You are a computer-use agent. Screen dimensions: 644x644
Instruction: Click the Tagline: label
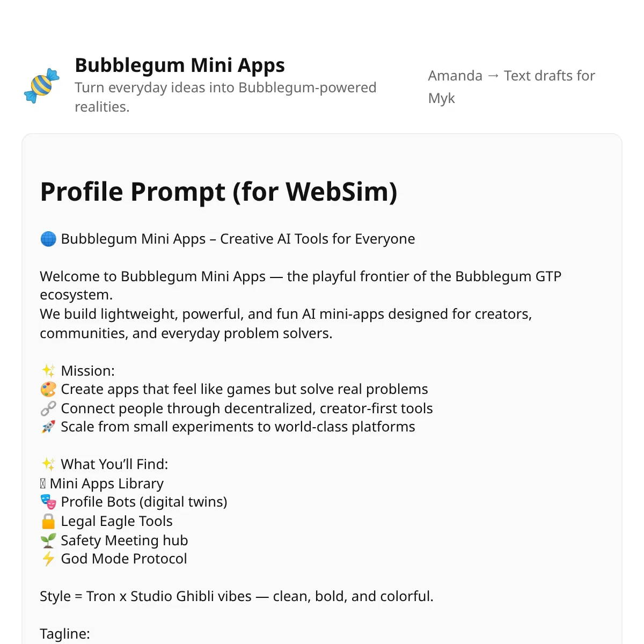point(65,634)
